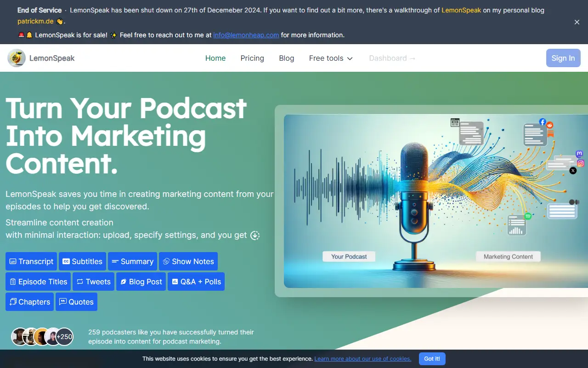This screenshot has height=368, width=588.
Task: Open the Home nav item
Action: tap(215, 58)
